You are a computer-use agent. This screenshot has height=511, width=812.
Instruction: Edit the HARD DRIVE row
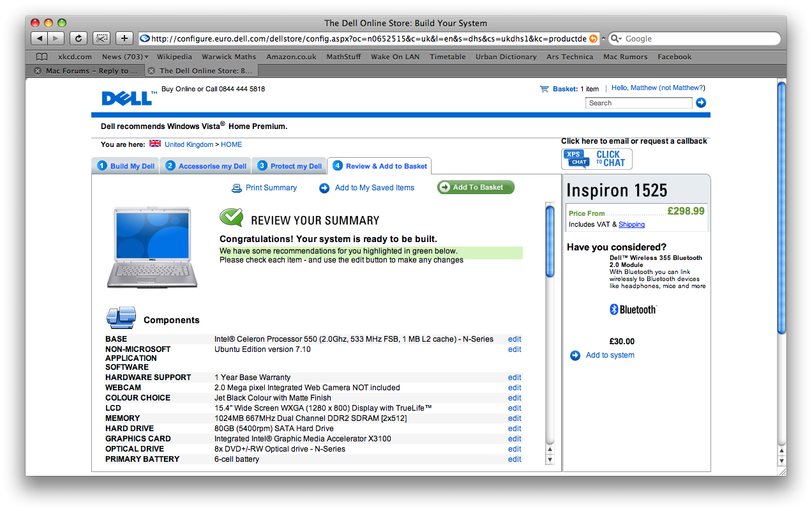pos(515,429)
